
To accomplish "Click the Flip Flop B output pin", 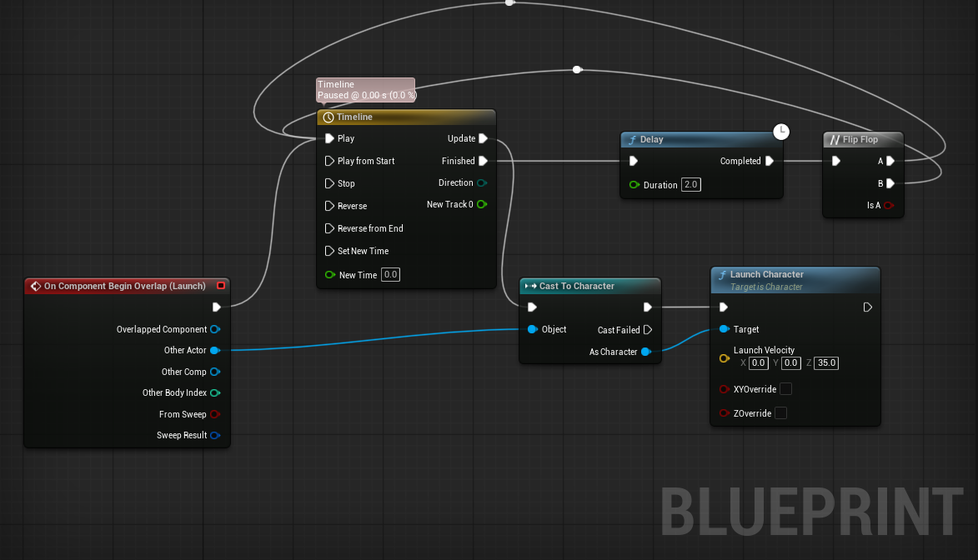I will coord(890,183).
